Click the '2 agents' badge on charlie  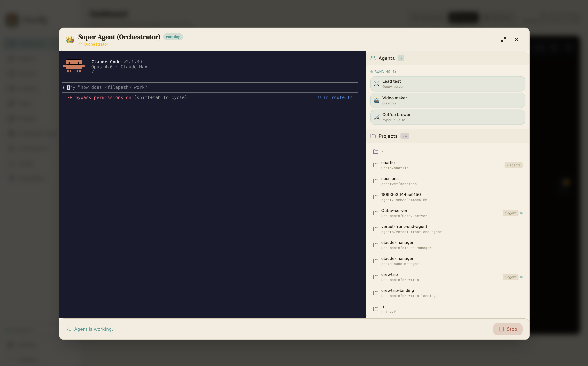513,165
